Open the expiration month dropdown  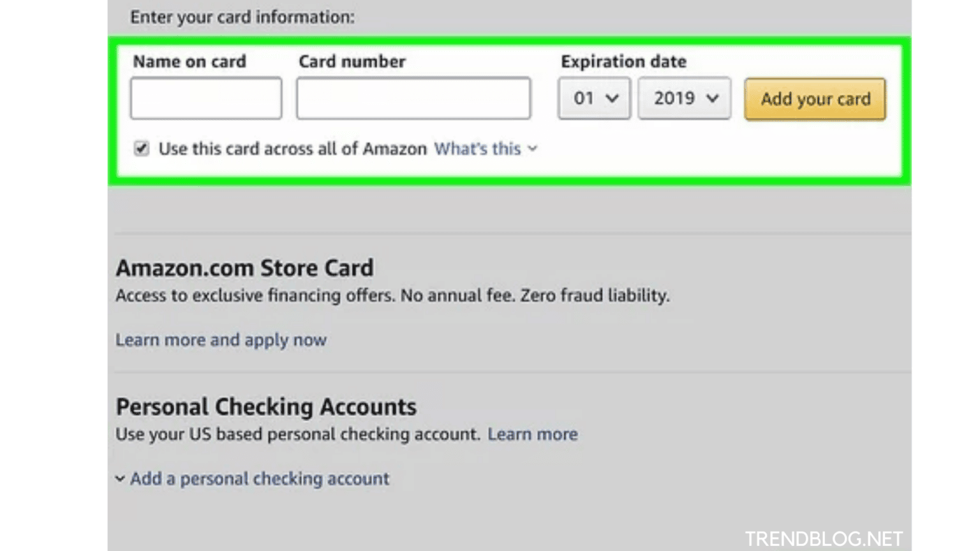coord(593,98)
